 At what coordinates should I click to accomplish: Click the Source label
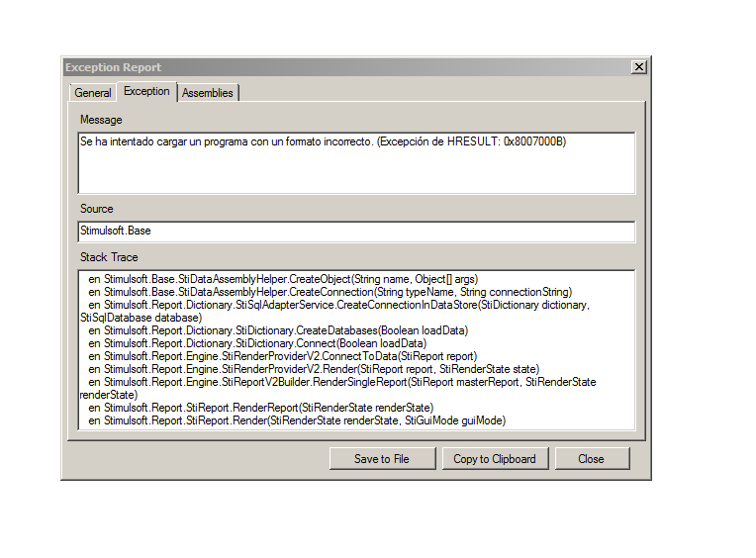pyautogui.click(x=96, y=209)
